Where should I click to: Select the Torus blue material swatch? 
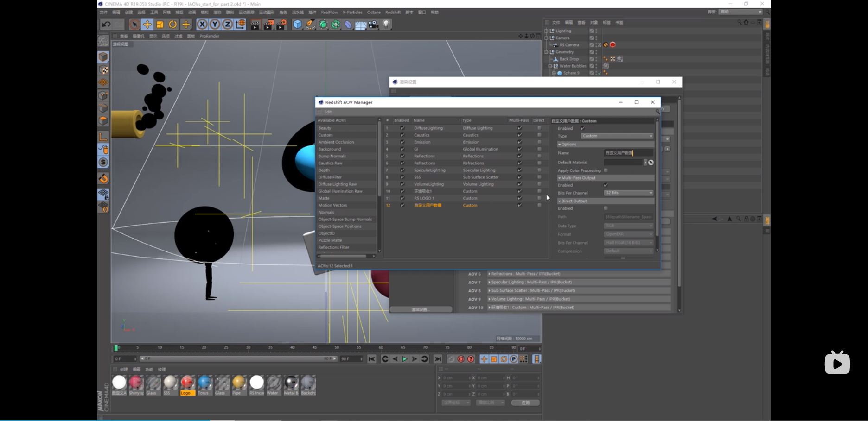click(204, 385)
